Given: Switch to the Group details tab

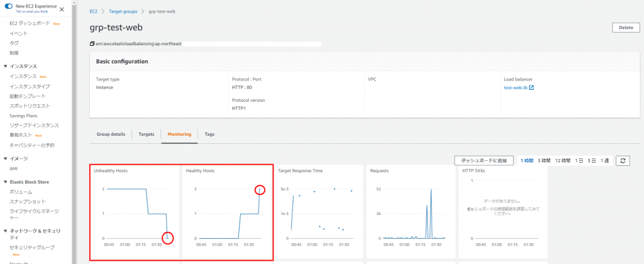Looking at the screenshot, I should point(111,135).
